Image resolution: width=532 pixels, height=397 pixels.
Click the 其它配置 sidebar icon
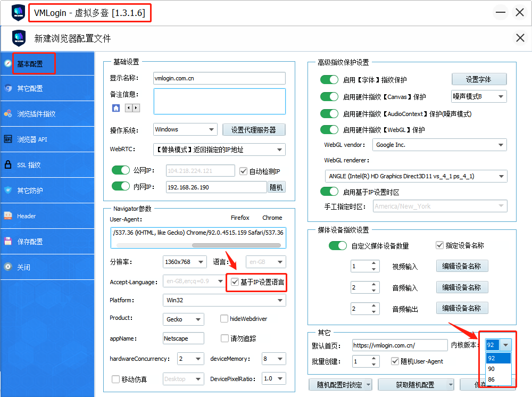tap(8, 88)
